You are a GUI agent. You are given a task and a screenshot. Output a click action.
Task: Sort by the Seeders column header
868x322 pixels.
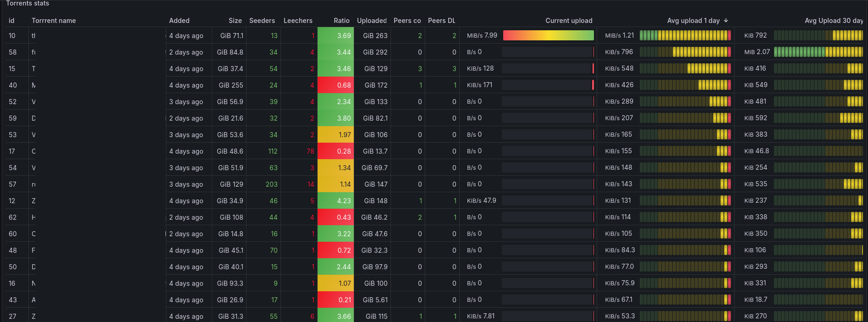262,21
